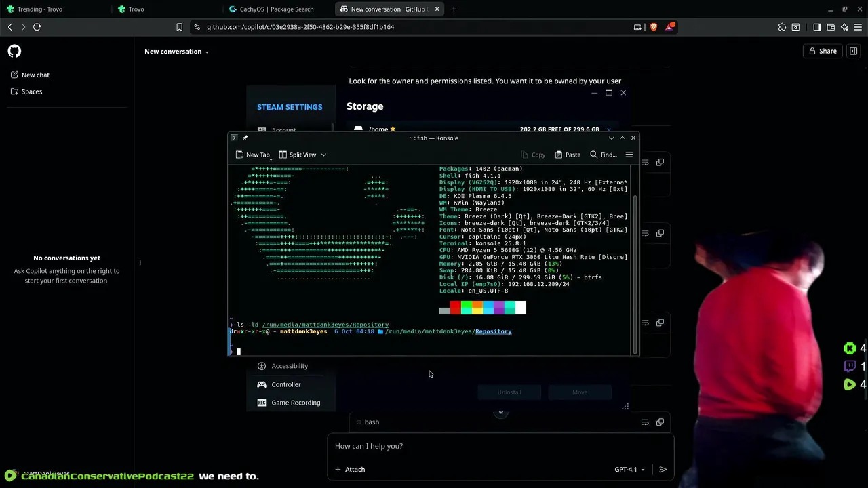
Task: Toggle the browser sidebar panel icon
Action: click(816, 27)
